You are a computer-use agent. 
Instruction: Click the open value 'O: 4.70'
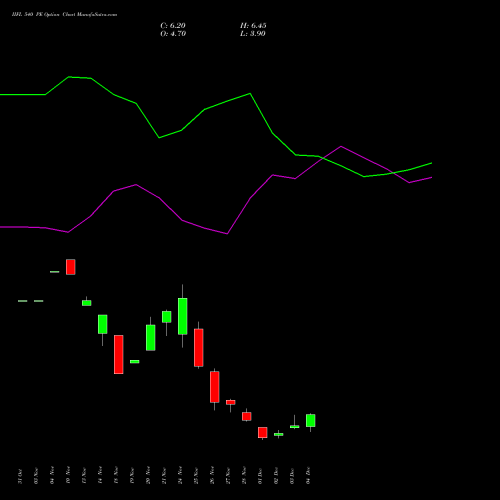(x=173, y=34)
